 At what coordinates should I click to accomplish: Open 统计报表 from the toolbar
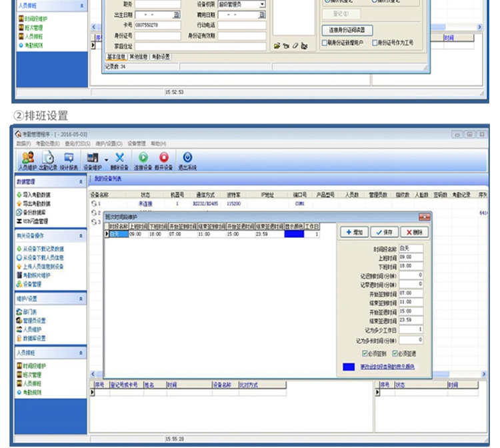pyautogui.click(x=69, y=160)
